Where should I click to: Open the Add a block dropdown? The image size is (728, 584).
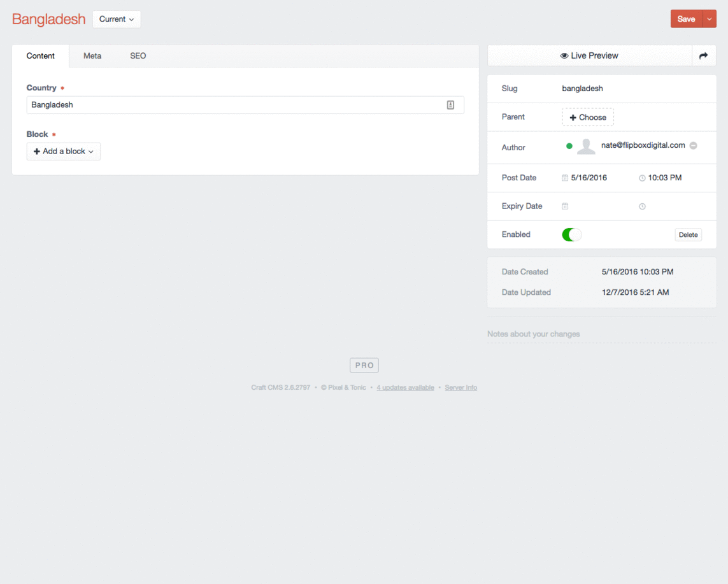[x=64, y=152]
